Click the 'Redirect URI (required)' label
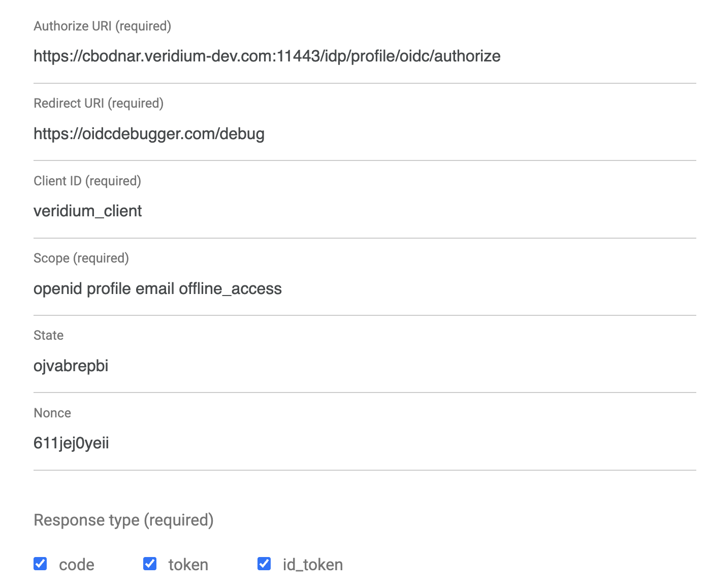The image size is (710, 588). 99,103
